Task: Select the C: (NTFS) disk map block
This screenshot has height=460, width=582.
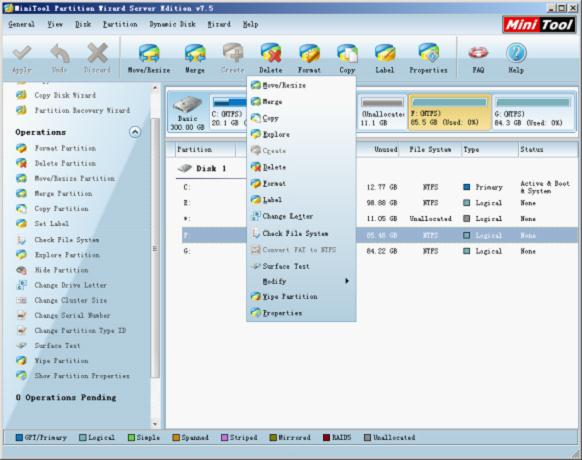Action: pyautogui.click(x=228, y=112)
